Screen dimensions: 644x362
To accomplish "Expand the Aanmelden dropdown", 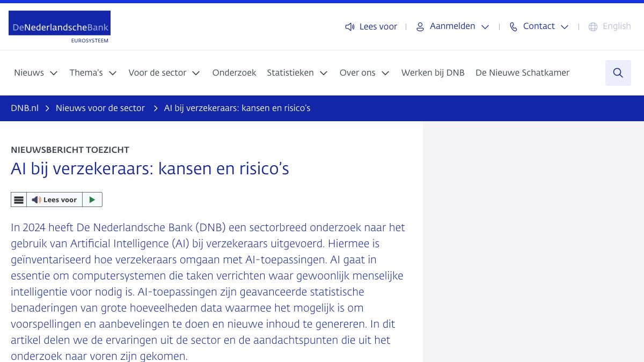I will (x=485, y=27).
